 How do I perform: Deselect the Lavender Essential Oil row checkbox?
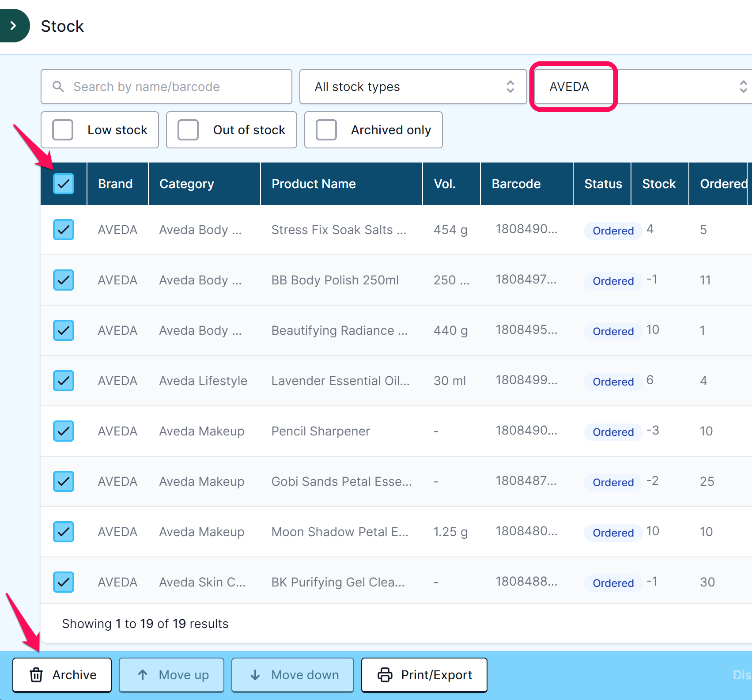64,381
